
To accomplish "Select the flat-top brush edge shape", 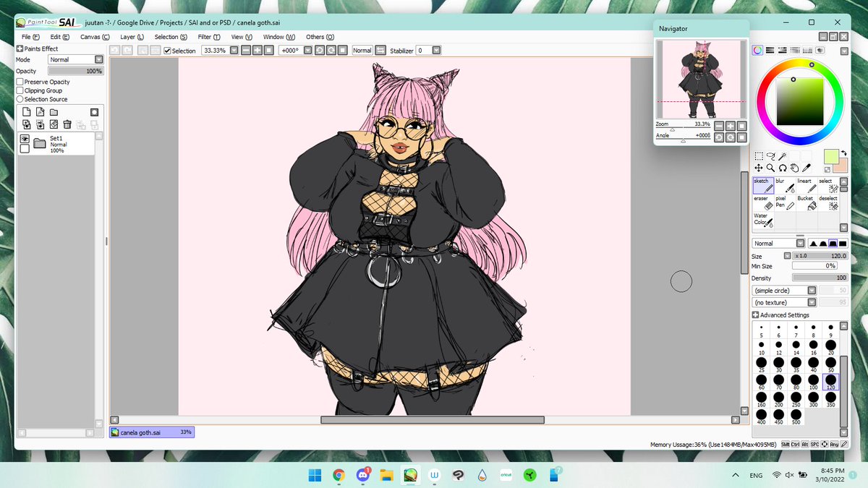I will 843,244.
